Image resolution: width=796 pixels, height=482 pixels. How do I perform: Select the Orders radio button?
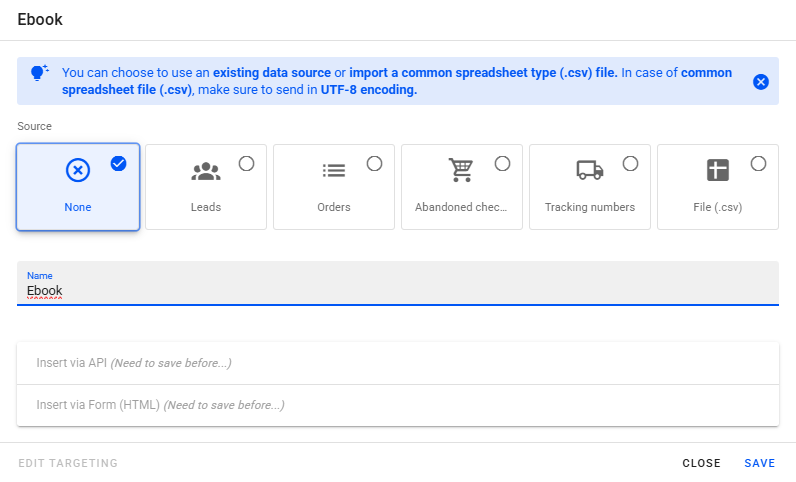point(374,164)
